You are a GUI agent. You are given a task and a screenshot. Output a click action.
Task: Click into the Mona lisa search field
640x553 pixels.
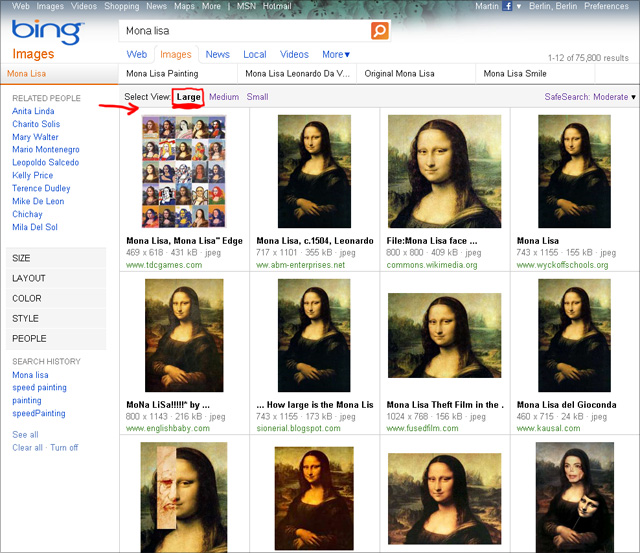[245, 31]
